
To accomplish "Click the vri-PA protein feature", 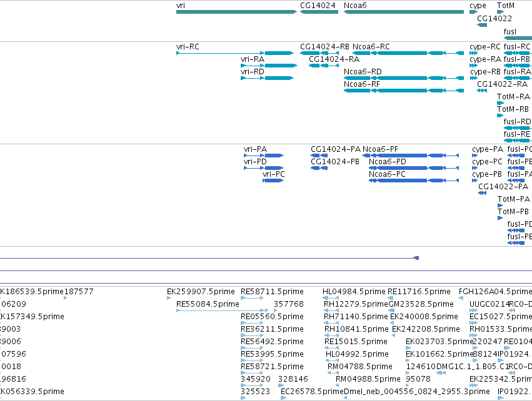I will click(x=264, y=156).
